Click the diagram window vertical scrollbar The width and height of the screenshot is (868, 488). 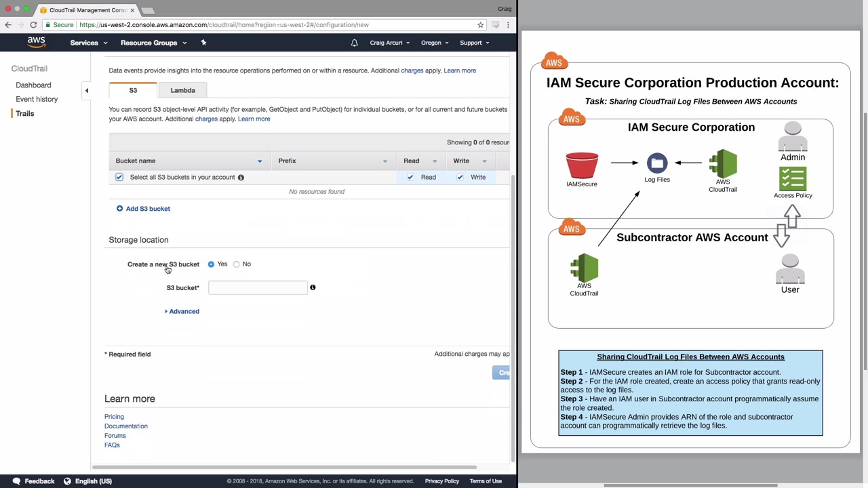pos(865,241)
